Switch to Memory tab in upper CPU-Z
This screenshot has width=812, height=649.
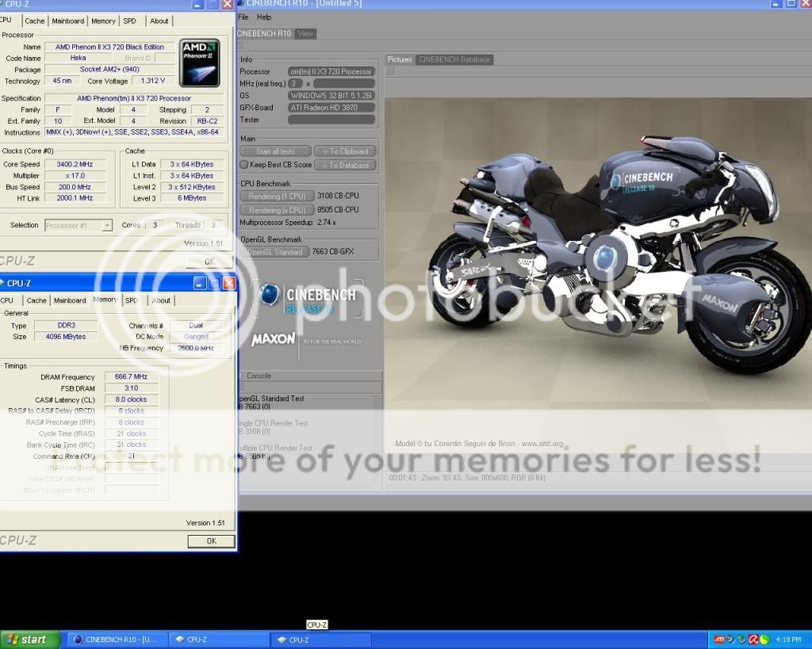[x=103, y=21]
